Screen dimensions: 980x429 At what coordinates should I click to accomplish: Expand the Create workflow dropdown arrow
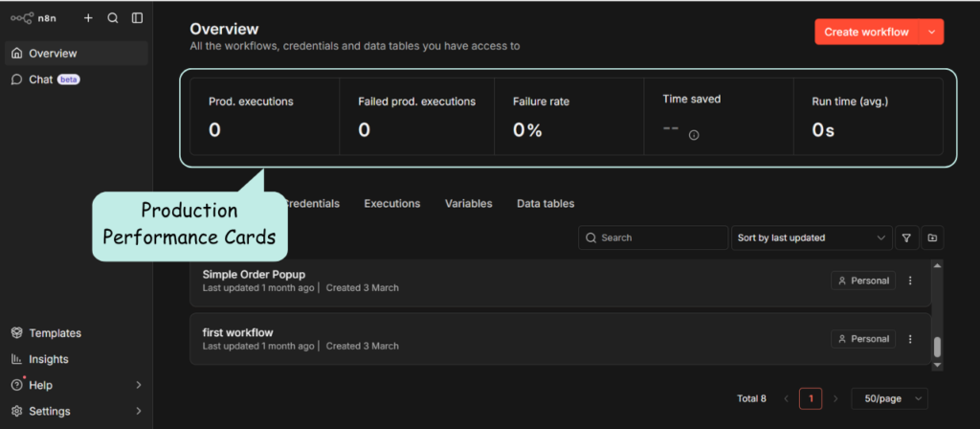(x=932, y=32)
